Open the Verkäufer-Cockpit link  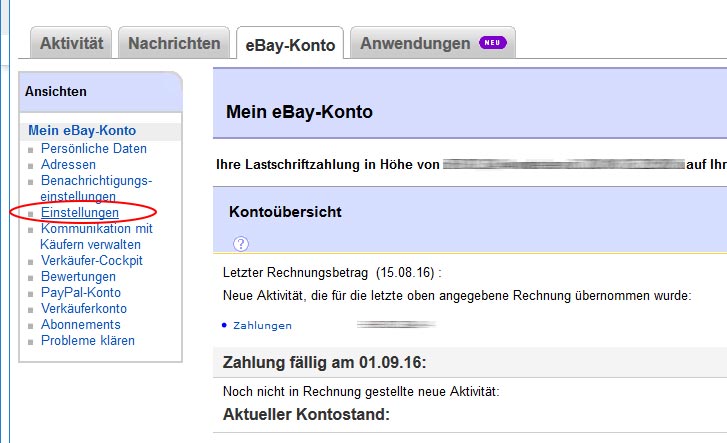92,260
